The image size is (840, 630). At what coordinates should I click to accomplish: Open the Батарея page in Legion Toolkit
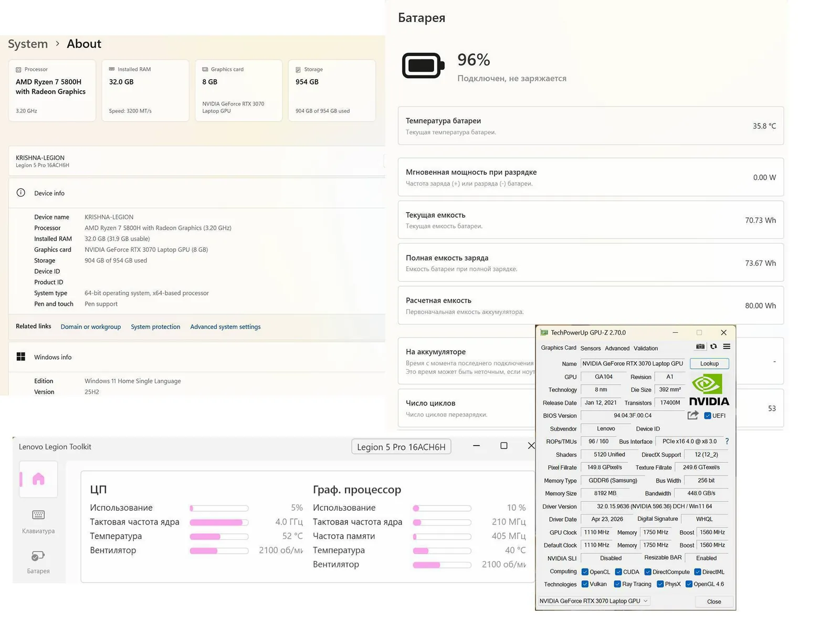coord(38,562)
